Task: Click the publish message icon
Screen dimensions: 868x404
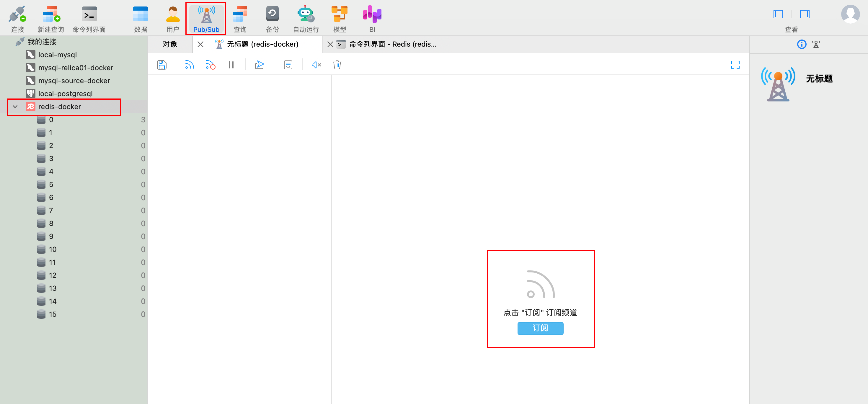Action: 260,65
